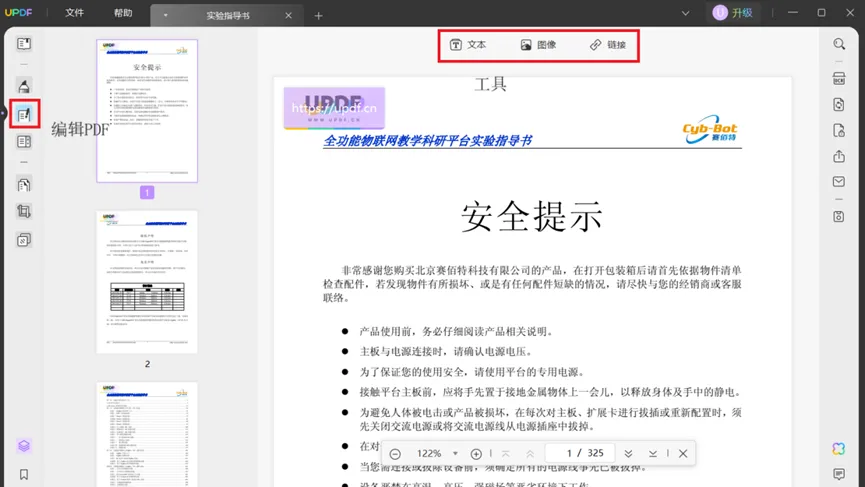The height and width of the screenshot is (487, 865).
Task: Select the Crop Pages tool
Action: coord(24,212)
